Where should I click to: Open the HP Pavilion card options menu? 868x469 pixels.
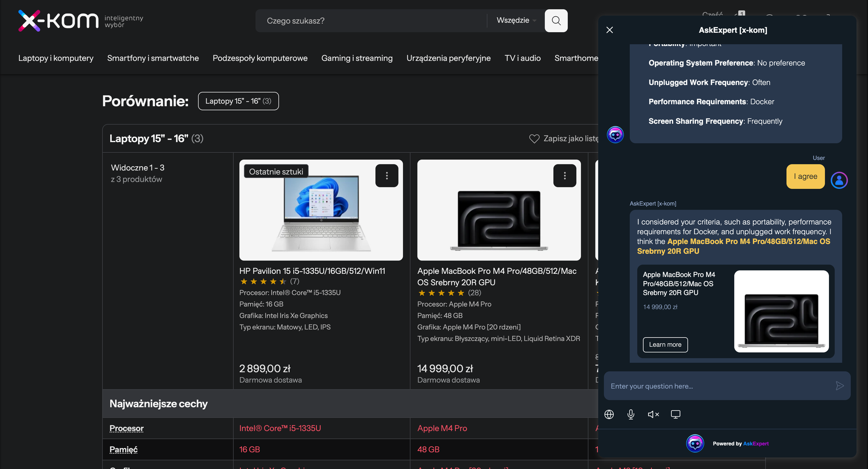pos(387,176)
